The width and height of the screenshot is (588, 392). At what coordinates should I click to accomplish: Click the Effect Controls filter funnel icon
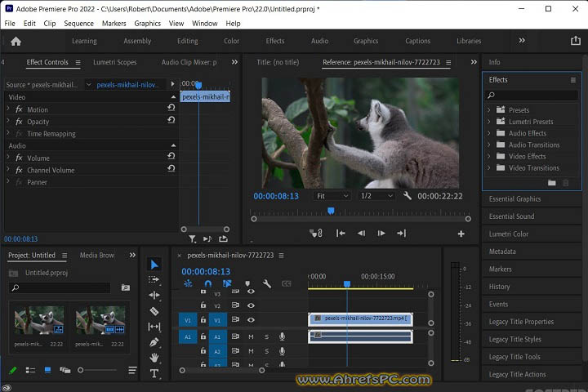[x=193, y=239]
